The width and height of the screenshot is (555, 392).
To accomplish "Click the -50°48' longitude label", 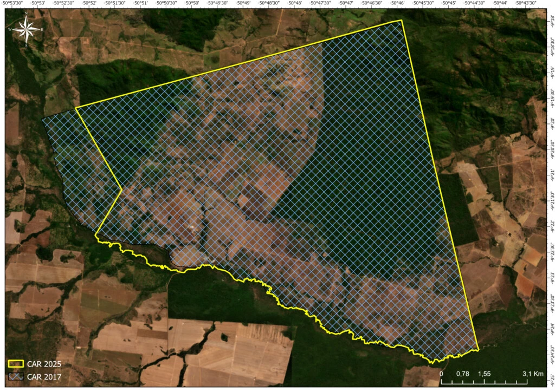I will tap(294, 3).
